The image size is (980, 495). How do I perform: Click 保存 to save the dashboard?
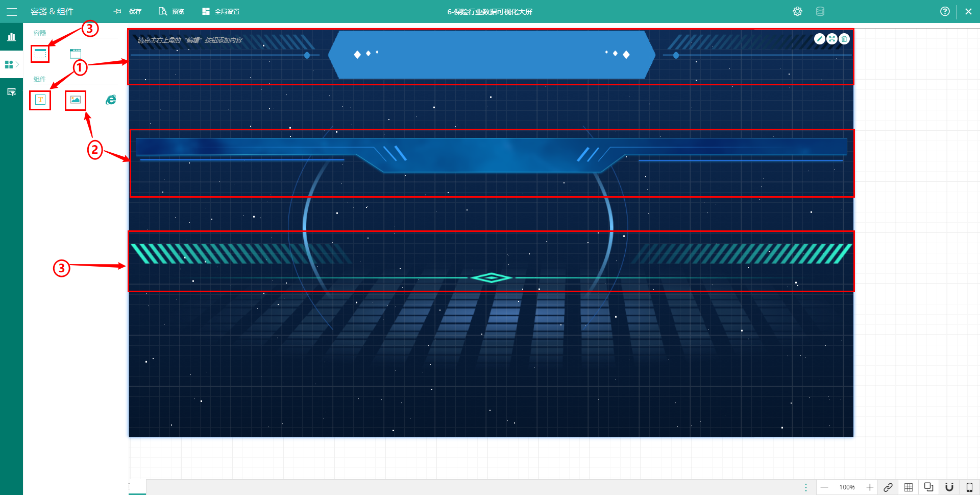(128, 11)
